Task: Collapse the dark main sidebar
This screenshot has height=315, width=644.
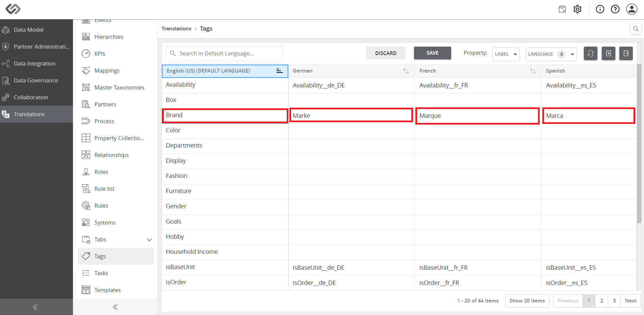Action: 35,307
